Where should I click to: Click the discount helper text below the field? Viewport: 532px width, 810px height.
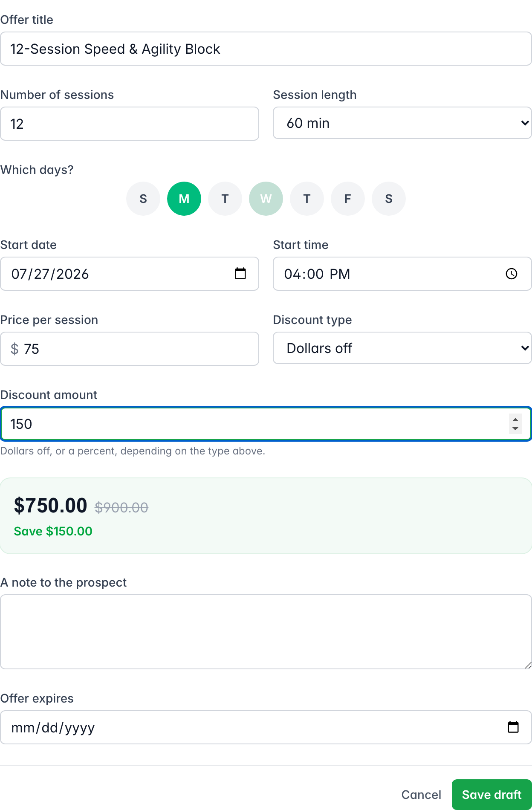tap(133, 451)
